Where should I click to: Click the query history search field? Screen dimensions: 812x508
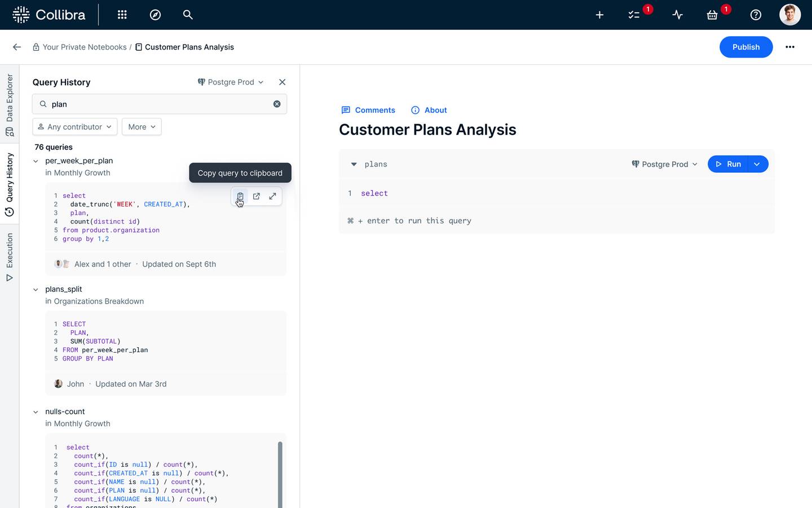coord(158,104)
